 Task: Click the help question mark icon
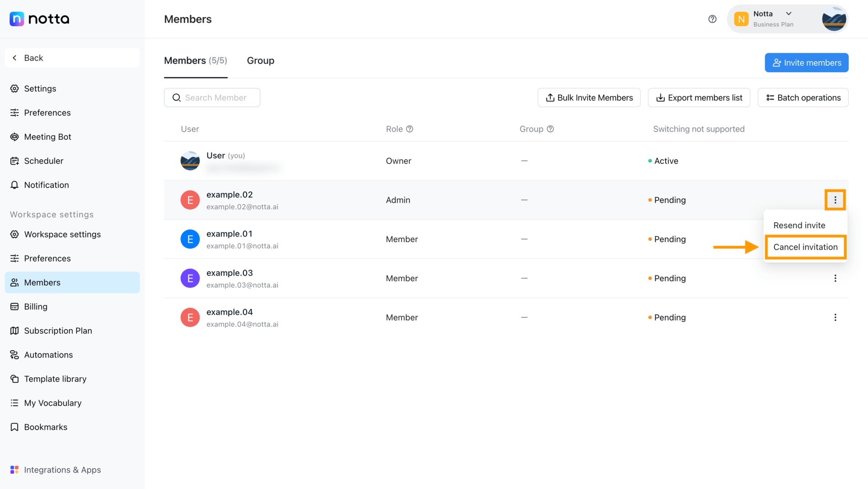(x=712, y=19)
